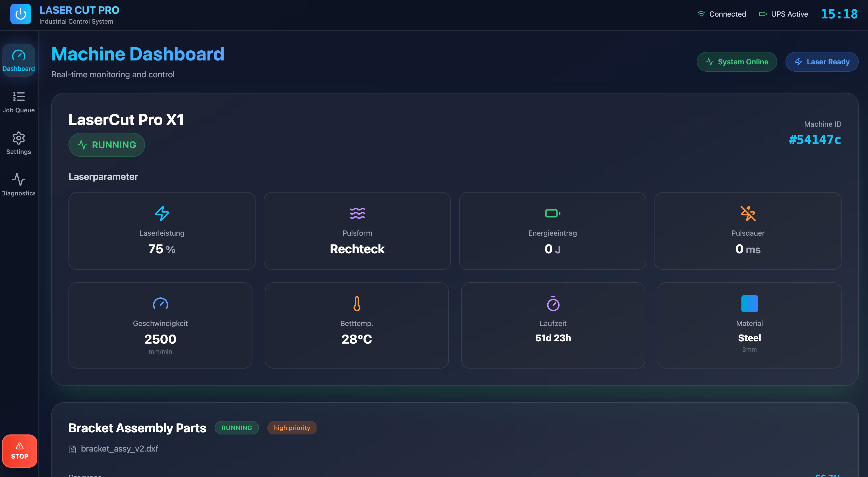
Task: Open the Dashboard sidebar tab
Action: click(18, 60)
